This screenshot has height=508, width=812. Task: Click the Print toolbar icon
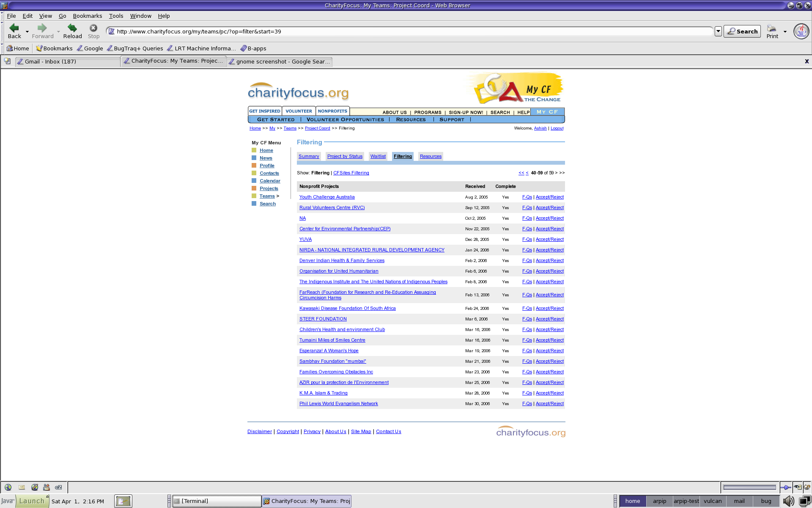click(x=772, y=28)
